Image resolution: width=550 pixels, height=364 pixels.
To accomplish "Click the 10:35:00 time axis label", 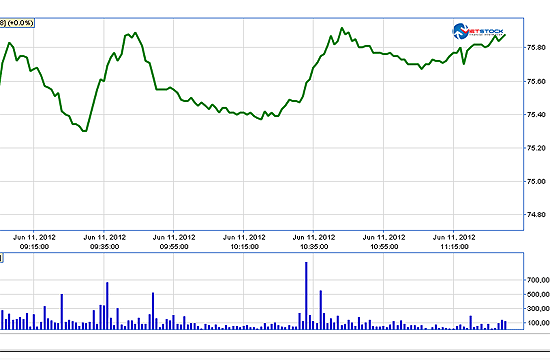I will (314, 247).
